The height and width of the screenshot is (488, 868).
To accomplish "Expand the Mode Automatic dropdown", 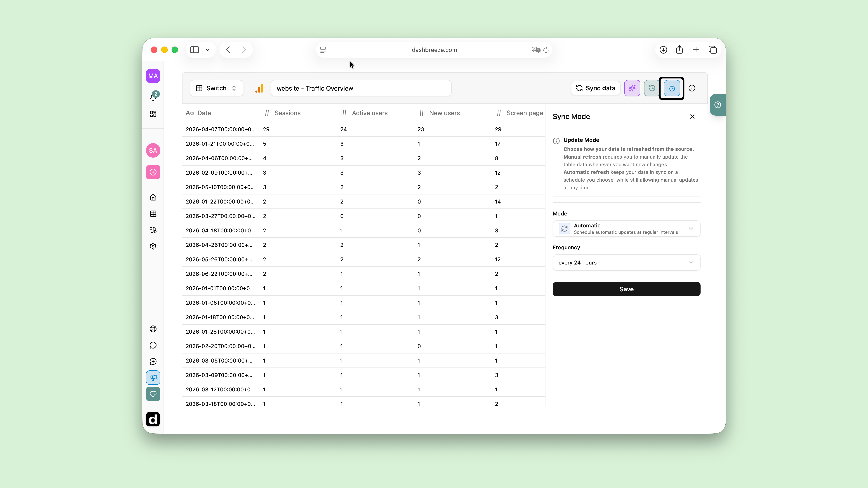I will pyautogui.click(x=626, y=229).
